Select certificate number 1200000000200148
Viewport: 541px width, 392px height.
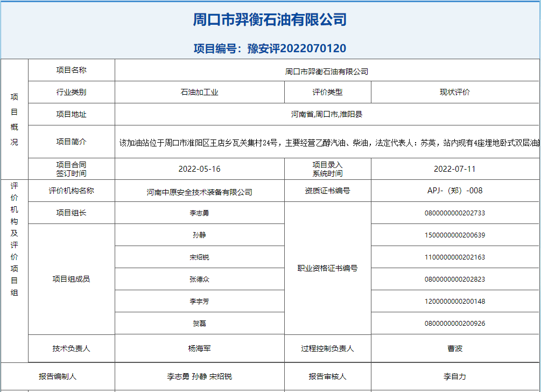tap(455, 302)
